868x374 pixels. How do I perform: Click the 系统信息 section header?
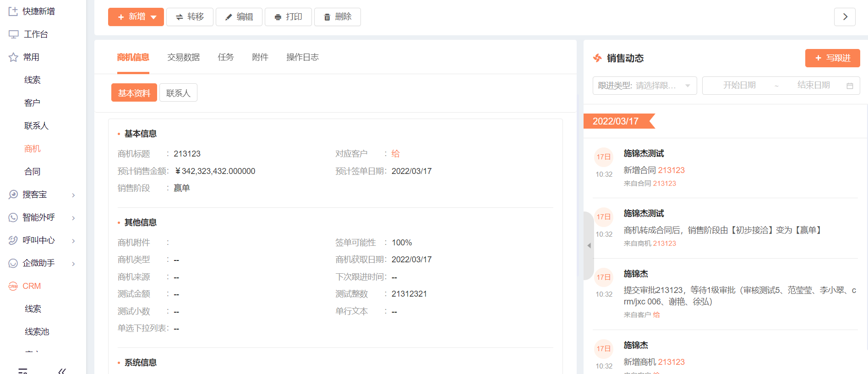click(141, 363)
